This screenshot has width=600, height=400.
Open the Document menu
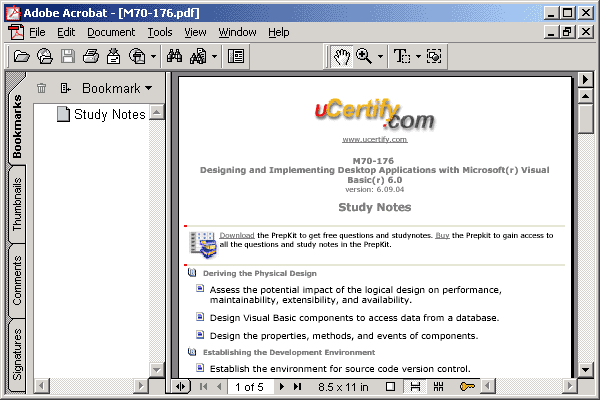111,33
